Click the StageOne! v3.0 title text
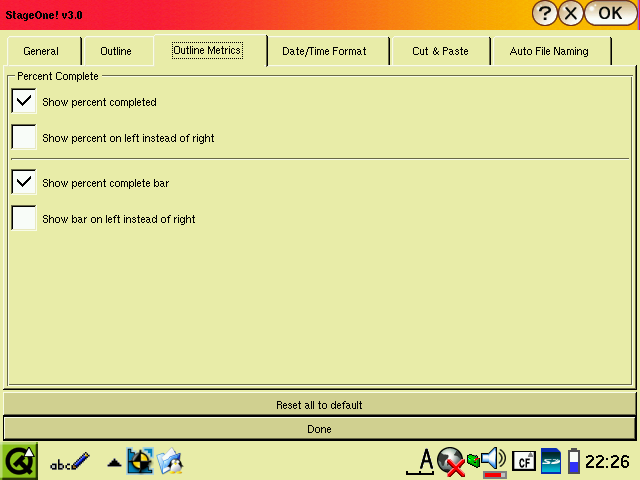Image resolution: width=640 pixels, height=480 pixels. (44, 15)
